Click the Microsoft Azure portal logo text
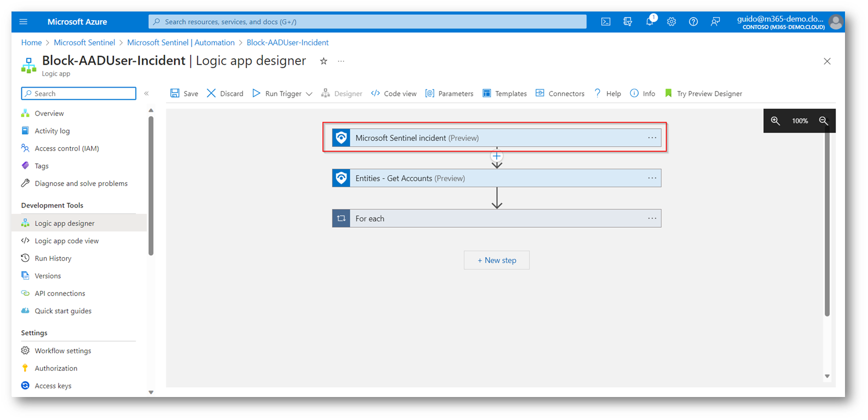This screenshot has height=420, width=868. coord(77,22)
